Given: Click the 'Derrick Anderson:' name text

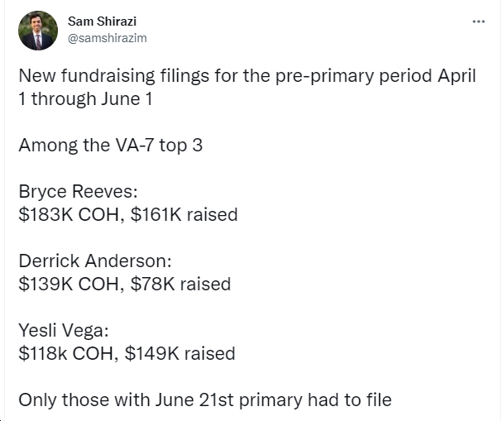Looking at the screenshot, I should [x=95, y=261].
